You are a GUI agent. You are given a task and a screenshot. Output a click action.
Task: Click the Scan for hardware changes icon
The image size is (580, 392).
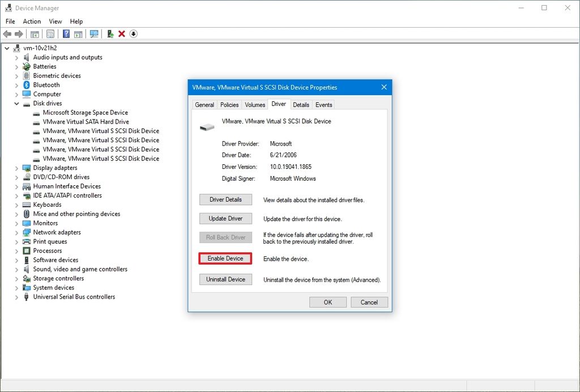94,33
